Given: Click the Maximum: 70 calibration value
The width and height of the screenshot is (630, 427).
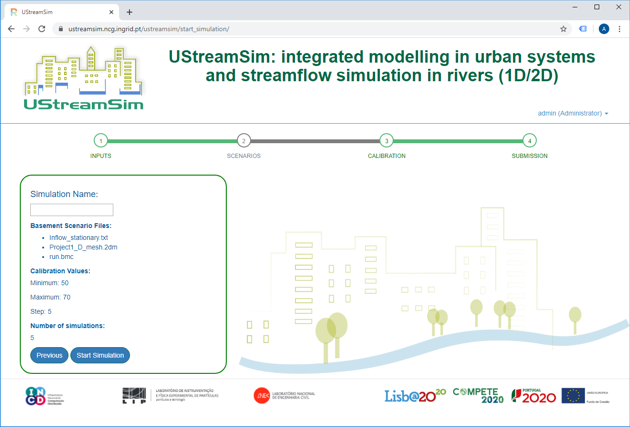Looking at the screenshot, I should [x=50, y=297].
